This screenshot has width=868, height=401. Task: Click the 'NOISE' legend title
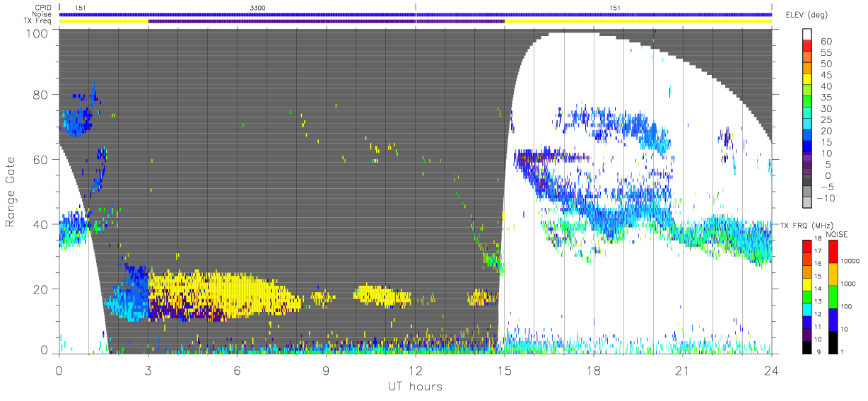pyautogui.click(x=837, y=233)
